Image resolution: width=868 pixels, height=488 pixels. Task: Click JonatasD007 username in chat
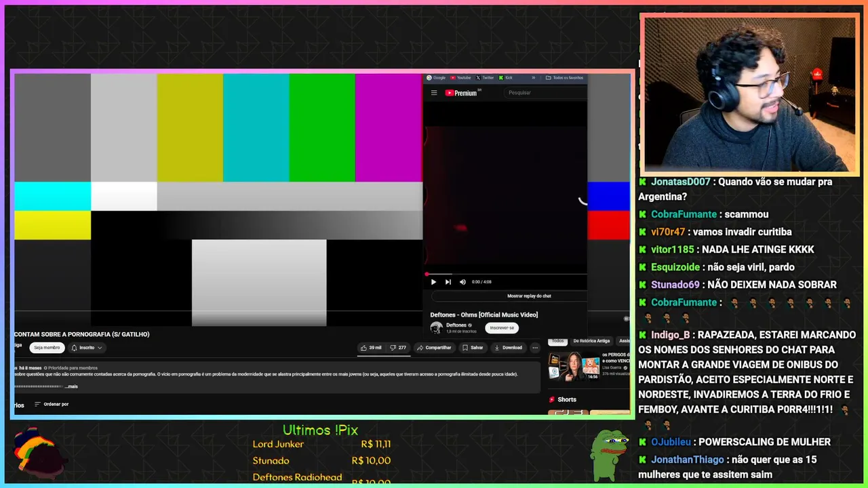pyautogui.click(x=681, y=182)
